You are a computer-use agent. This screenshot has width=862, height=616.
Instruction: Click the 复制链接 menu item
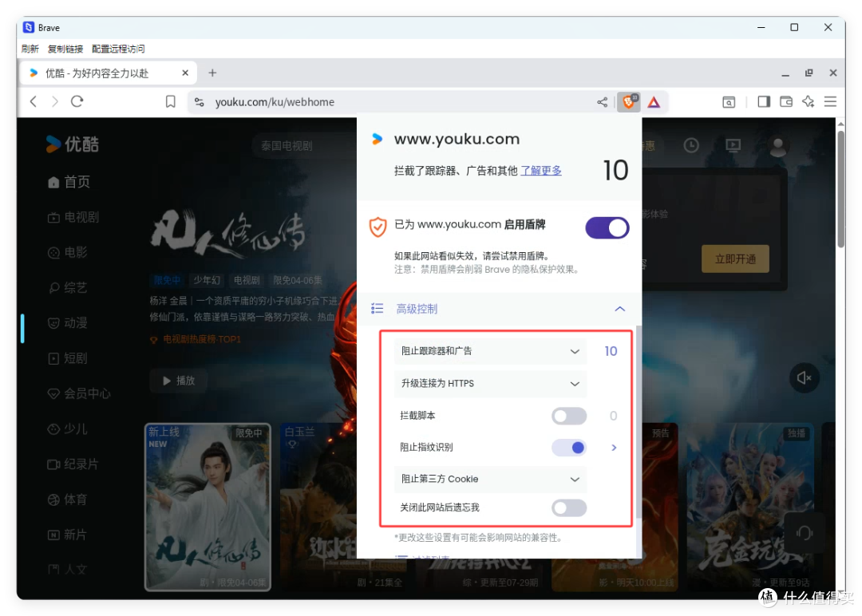(65, 49)
